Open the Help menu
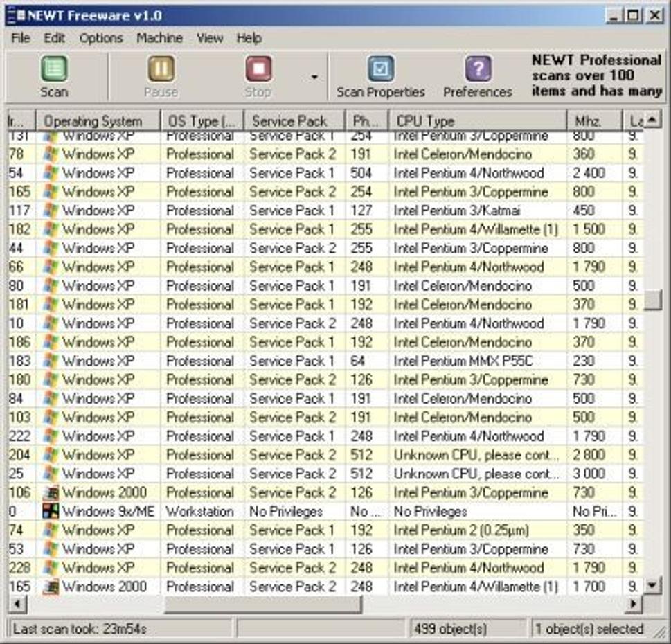Image resolution: width=671 pixels, height=644 pixels. coord(249,38)
